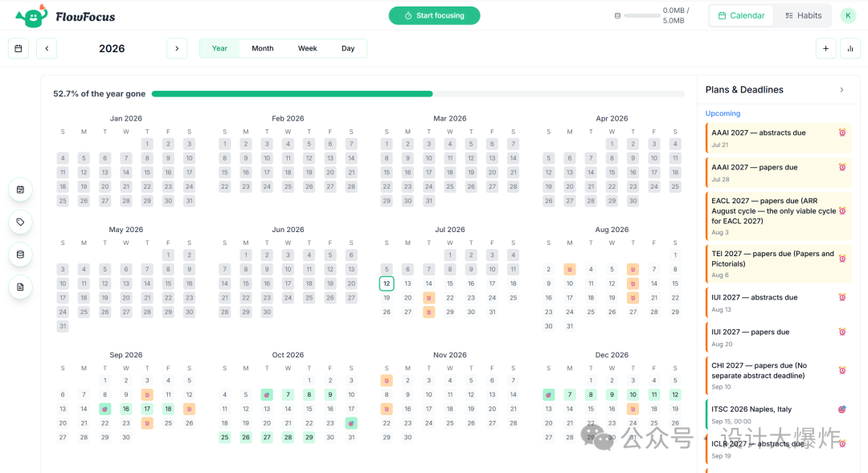
Task: Open the AAAI 2027 abstracts due card
Action: [x=778, y=138]
